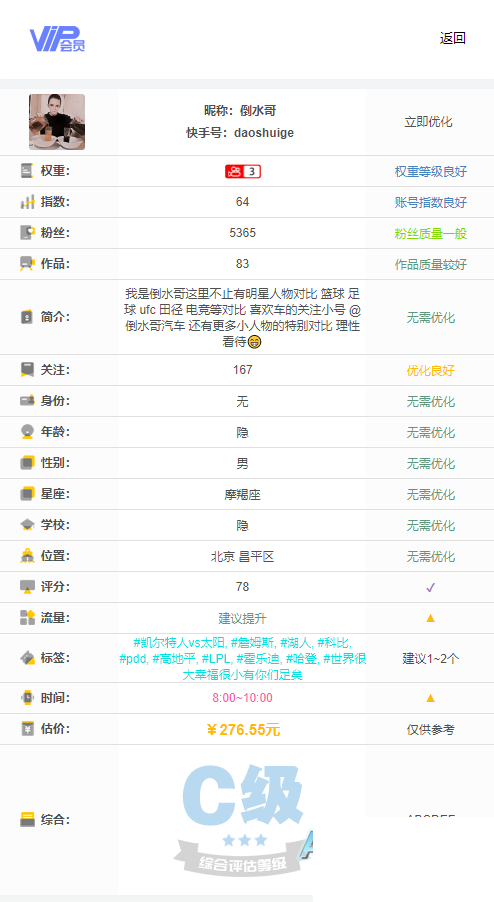Select the 权重 row icon
Viewport: 494px width, 902px height.
click(27, 171)
